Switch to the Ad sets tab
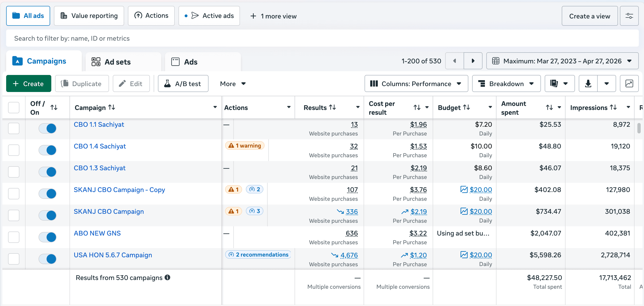The height and width of the screenshot is (306, 644). click(117, 62)
